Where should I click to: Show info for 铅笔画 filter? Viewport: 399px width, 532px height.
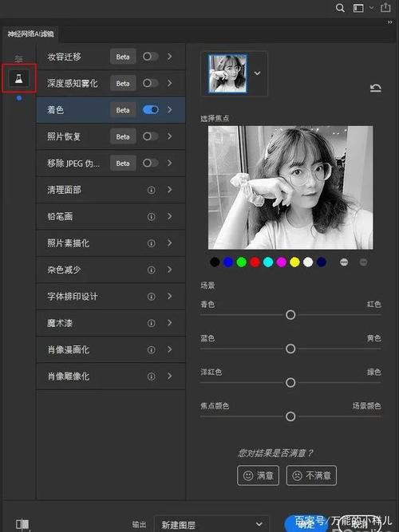[151, 217]
